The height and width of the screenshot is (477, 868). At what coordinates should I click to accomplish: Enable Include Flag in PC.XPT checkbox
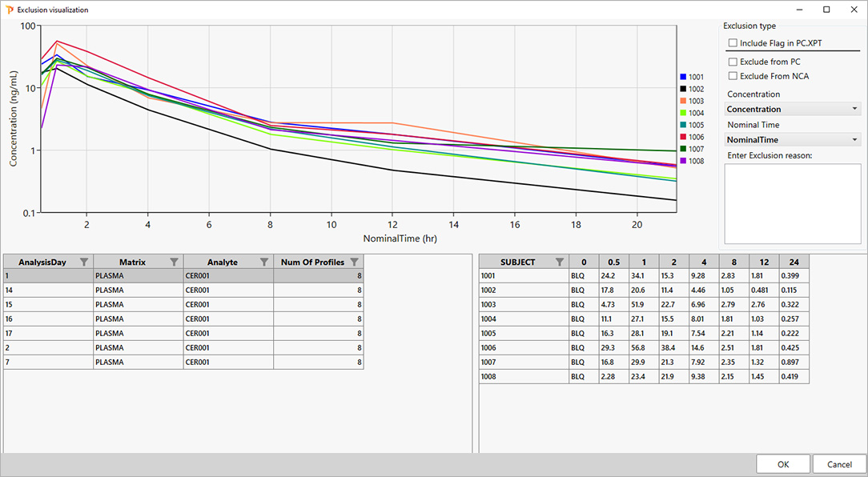(733, 42)
